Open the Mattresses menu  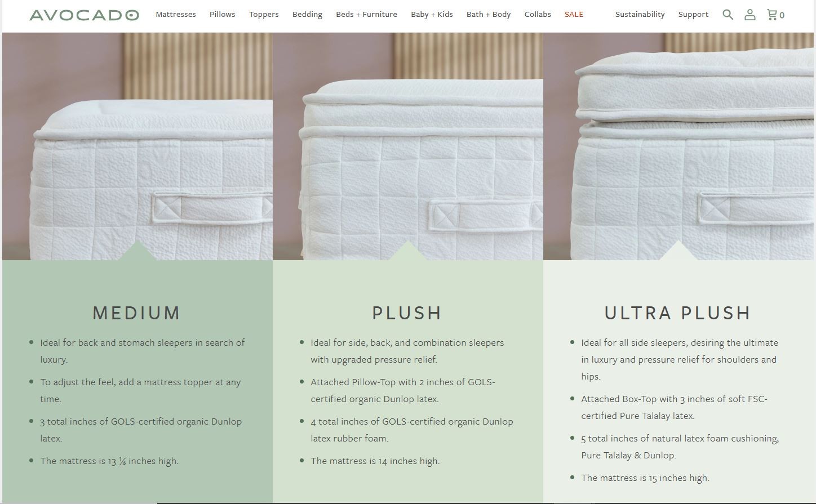(x=176, y=15)
